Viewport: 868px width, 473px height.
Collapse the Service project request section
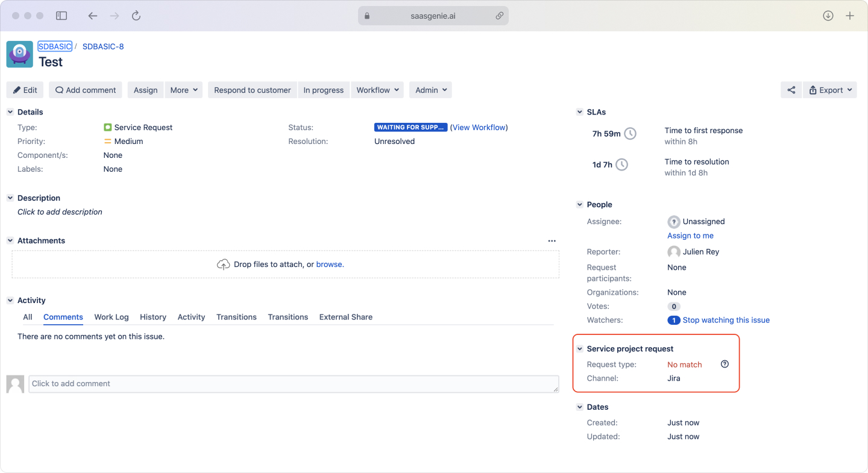point(580,348)
